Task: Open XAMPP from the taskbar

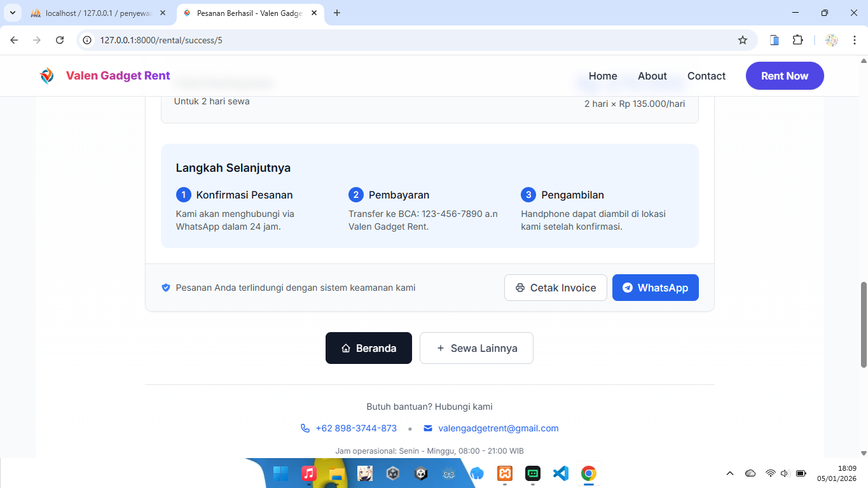Action: (x=505, y=473)
